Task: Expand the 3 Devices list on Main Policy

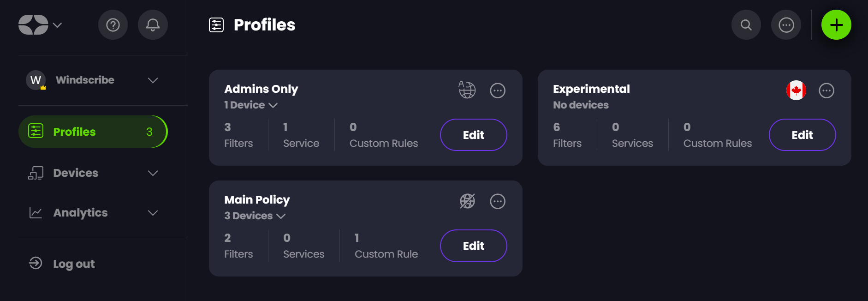Action: pos(255,216)
